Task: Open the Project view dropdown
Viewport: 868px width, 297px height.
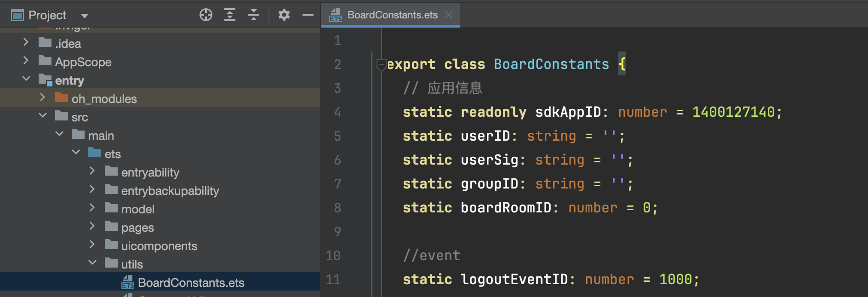Action: click(85, 16)
